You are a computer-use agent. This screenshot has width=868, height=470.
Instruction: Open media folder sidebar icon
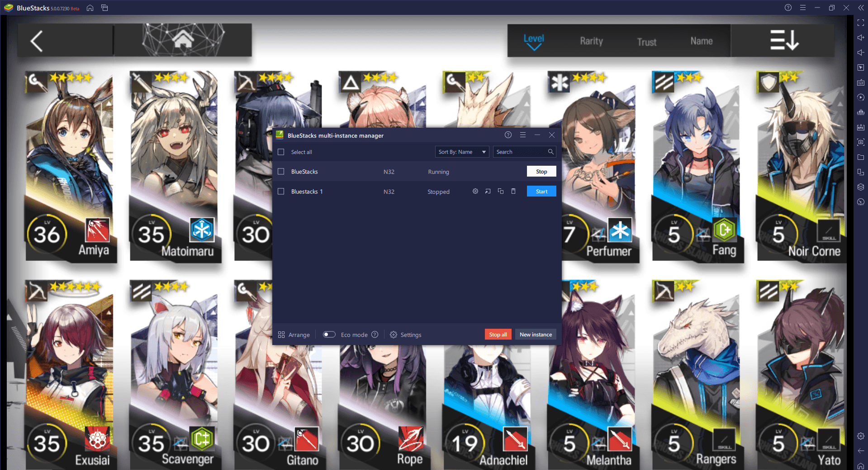[x=861, y=157]
